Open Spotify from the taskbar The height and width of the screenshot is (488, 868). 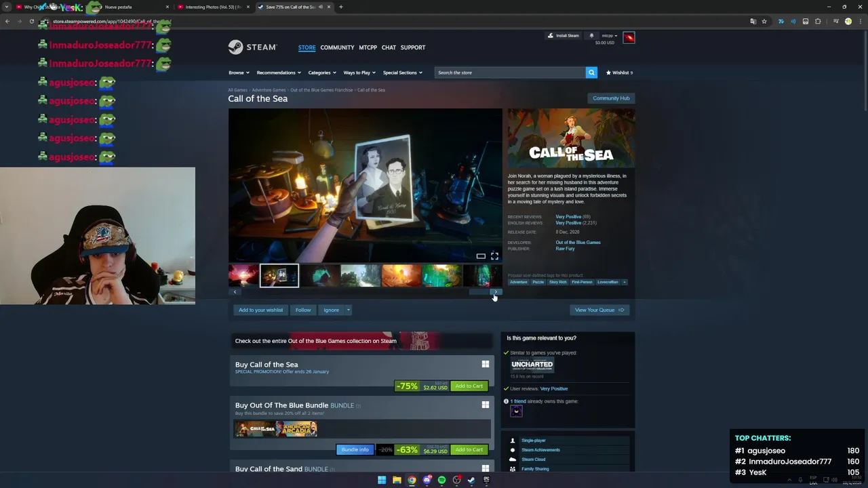[x=441, y=480]
